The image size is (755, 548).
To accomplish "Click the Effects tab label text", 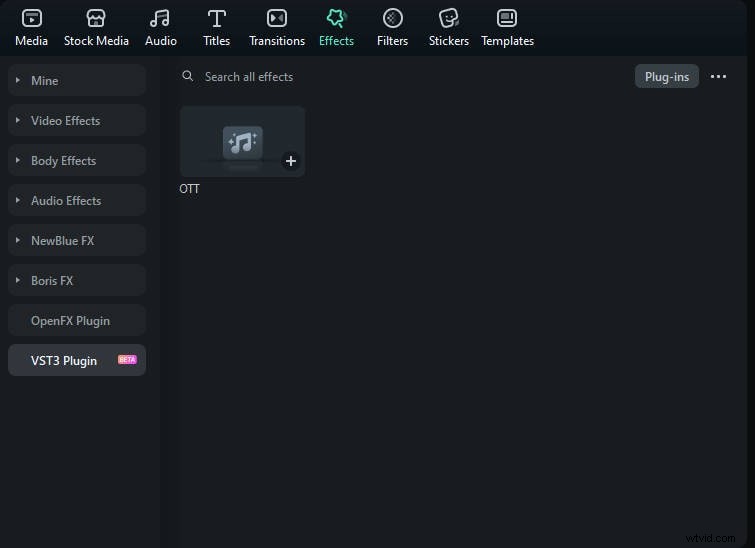I will point(337,41).
